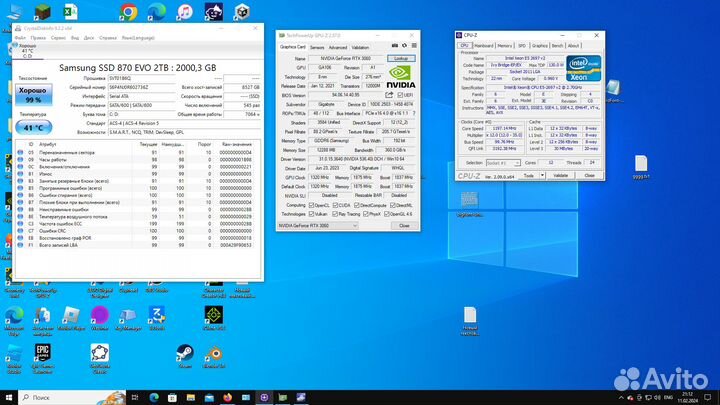Click the Хорошо 99 % health status button

tap(33, 95)
